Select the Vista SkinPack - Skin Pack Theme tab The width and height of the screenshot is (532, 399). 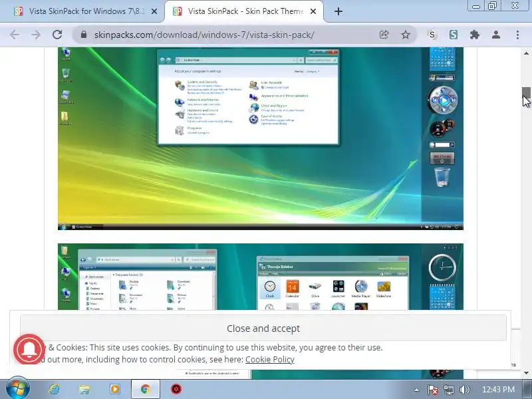(x=245, y=11)
